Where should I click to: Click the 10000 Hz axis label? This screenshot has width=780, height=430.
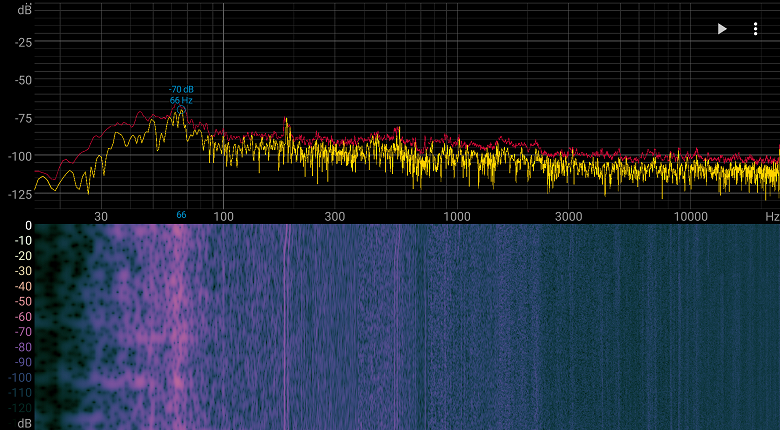(x=690, y=216)
